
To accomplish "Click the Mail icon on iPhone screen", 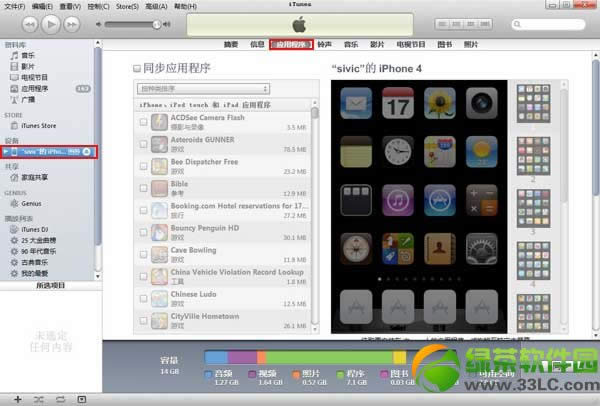I will [356, 103].
